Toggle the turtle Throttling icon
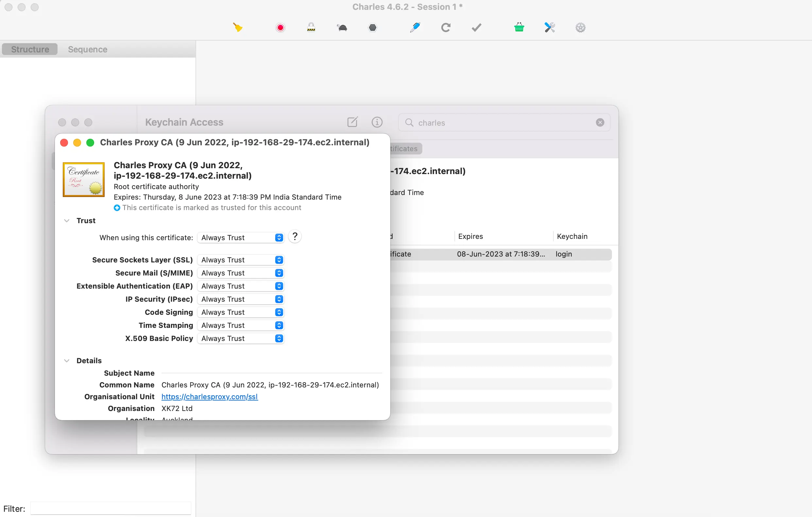This screenshot has height=517, width=812. coord(342,27)
